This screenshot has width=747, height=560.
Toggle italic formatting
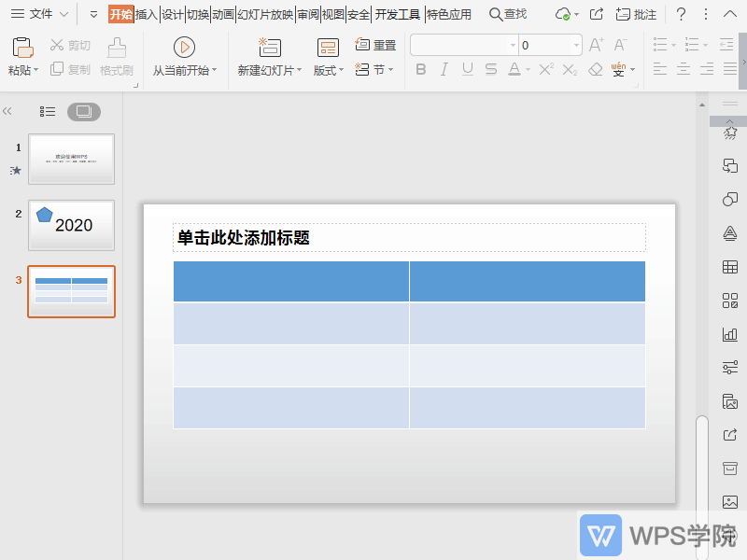click(444, 69)
